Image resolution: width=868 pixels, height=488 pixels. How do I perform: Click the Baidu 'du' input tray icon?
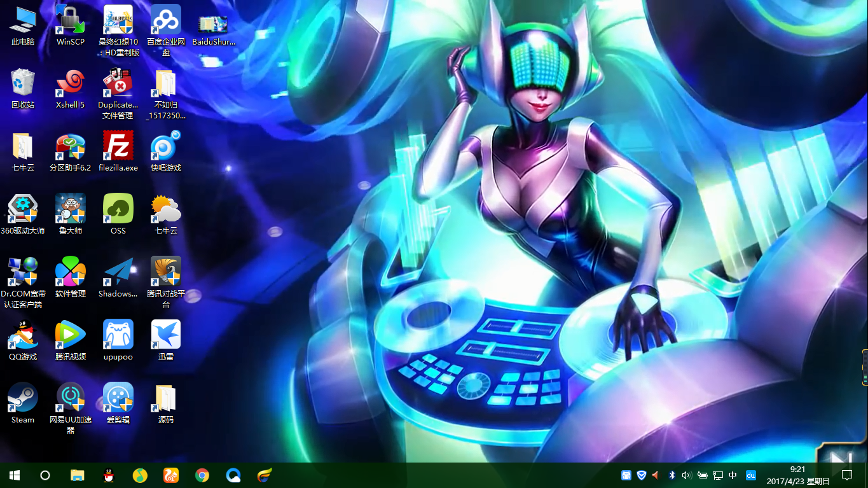[750, 475]
